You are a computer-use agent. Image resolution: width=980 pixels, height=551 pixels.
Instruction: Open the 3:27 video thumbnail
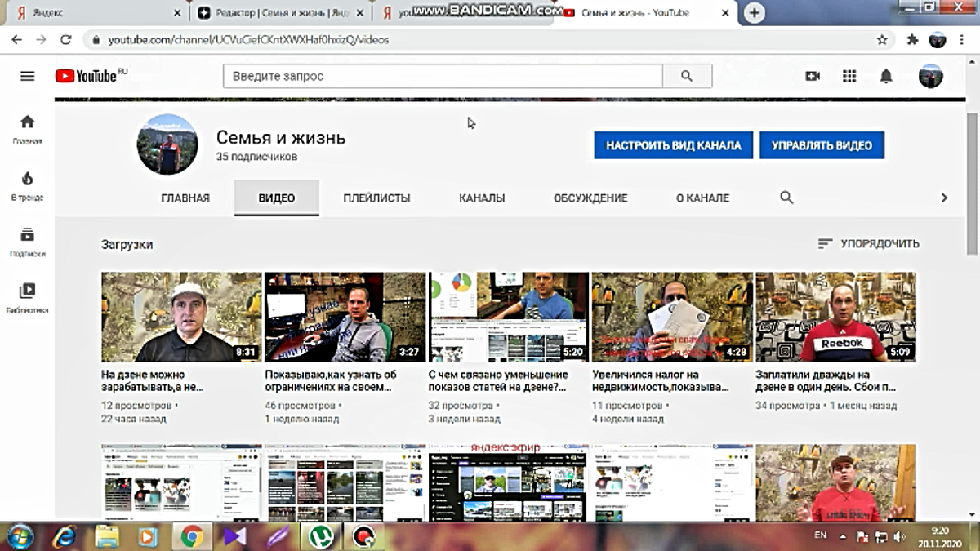[345, 317]
